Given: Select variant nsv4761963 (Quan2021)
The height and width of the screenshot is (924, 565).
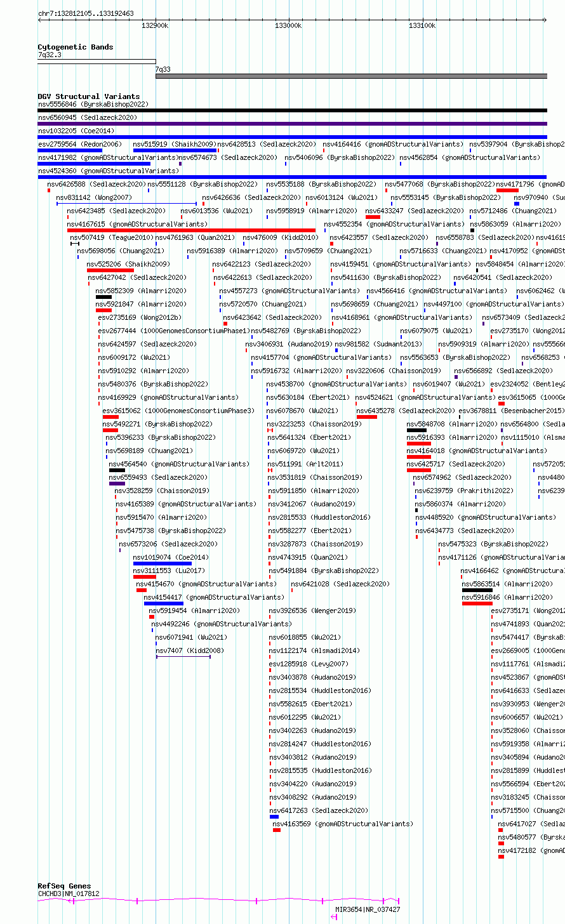Looking at the screenshot, I should point(195,237).
